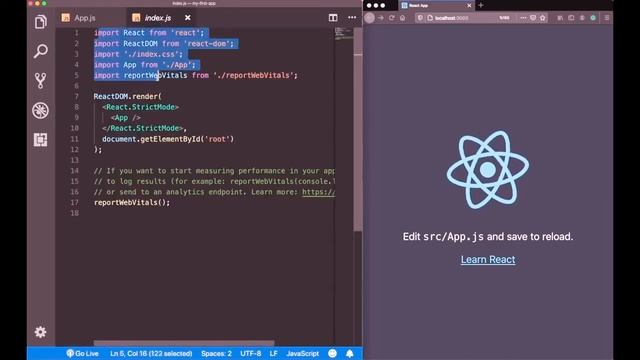Split the editor to the right
The width and height of the screenshot is (640, 360).
333,18
